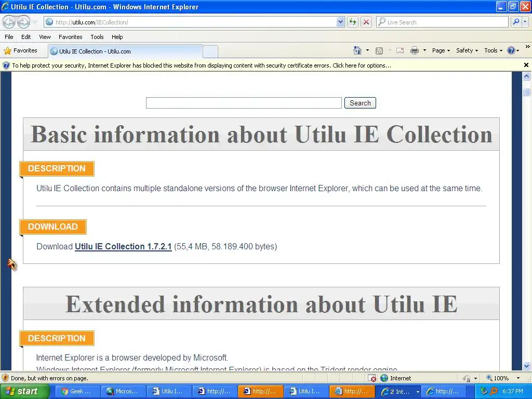
Task: Go back using the Back arrow button
Action: coord(9,22)
